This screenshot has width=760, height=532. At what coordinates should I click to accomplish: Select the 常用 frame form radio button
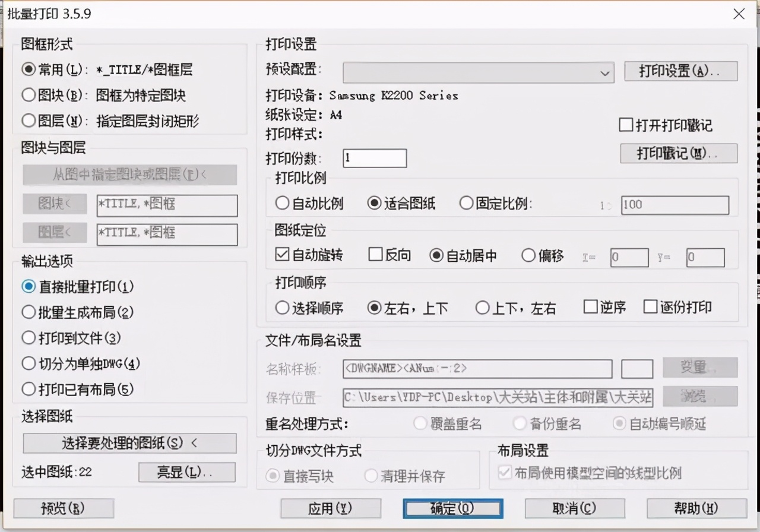pos(29,69)
